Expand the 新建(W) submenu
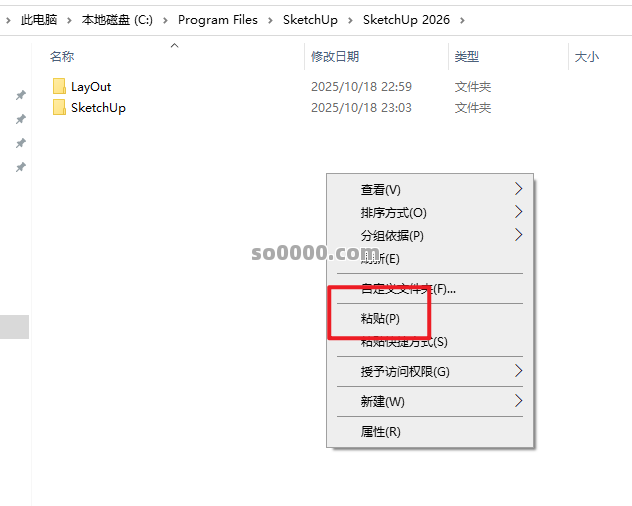Image resolution: width=632 pixels, height=506 pixels. click(x=383, y=401)
